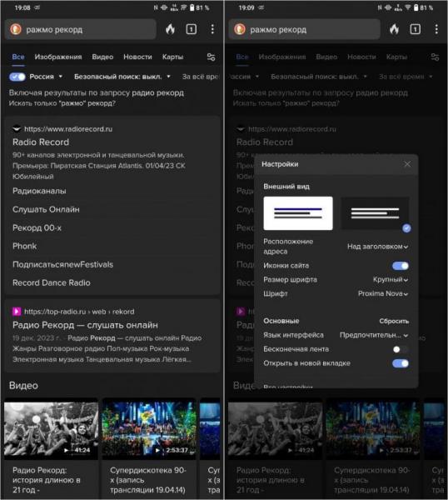Switch to Видео tab in left screenshot
The width and height of the screenshot is (448, 500).
tap(102, 57)
